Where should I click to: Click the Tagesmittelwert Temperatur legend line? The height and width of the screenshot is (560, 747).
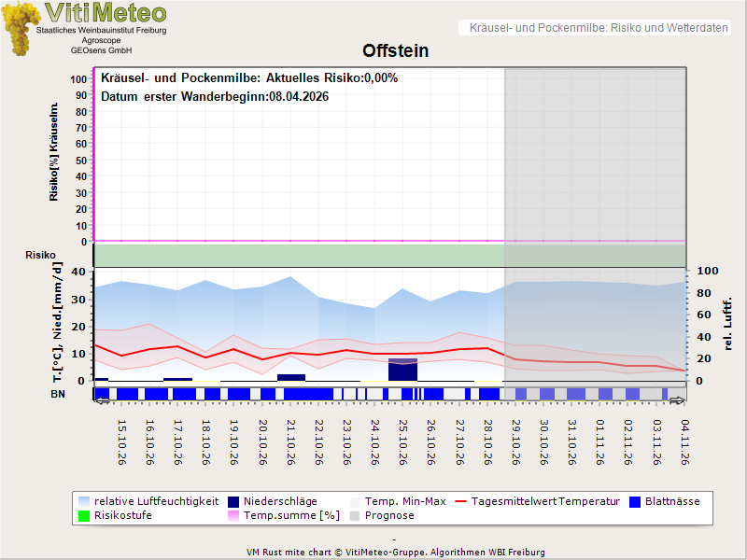pyautogui.click(x=460, y=501)
